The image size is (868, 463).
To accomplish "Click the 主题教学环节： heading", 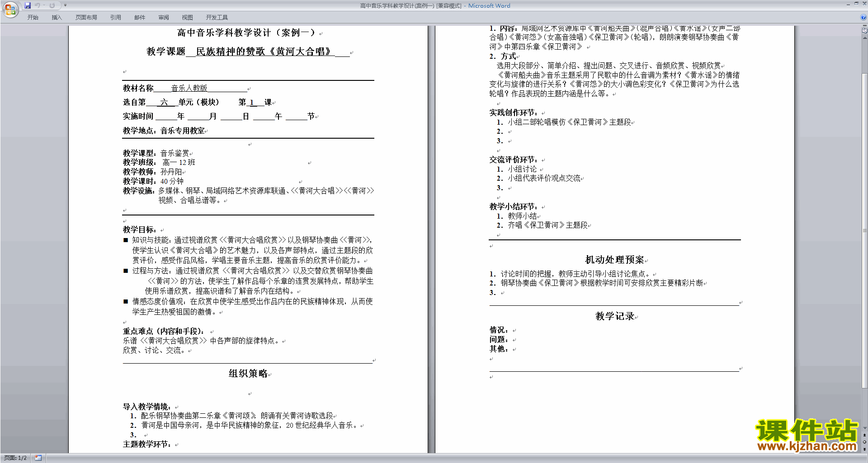I will click(147, 444).
